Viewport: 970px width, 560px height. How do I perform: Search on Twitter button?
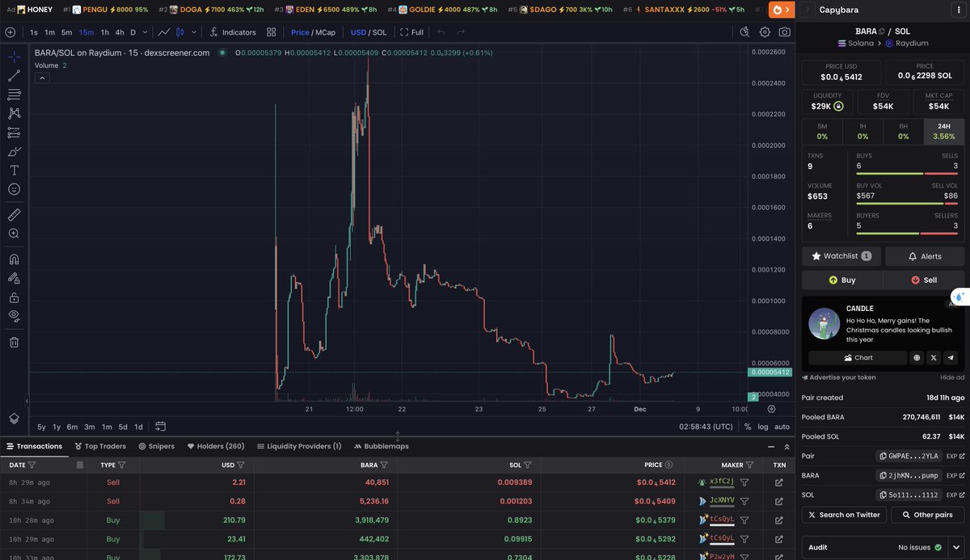pyautogui.click(x=844, y=515)
